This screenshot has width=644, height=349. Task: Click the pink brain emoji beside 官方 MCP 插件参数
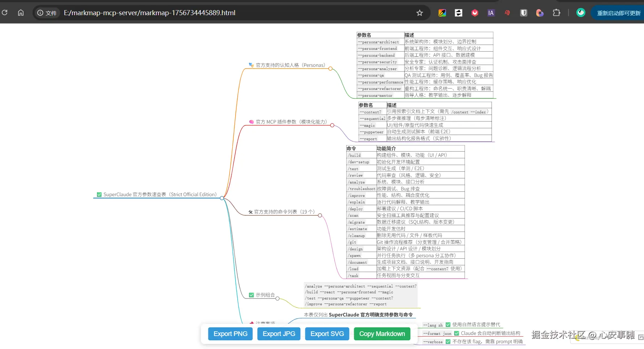[x=251, y=122]
